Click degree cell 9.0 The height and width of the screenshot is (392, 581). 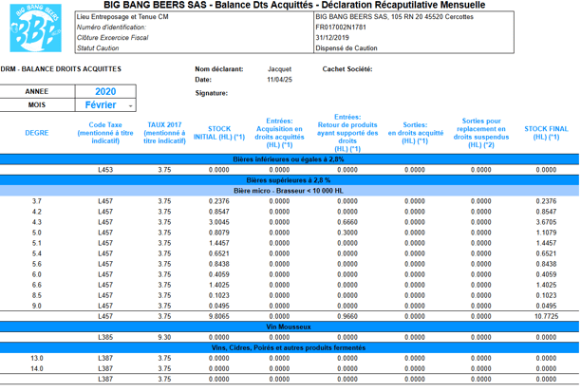(x=37, y=306)
